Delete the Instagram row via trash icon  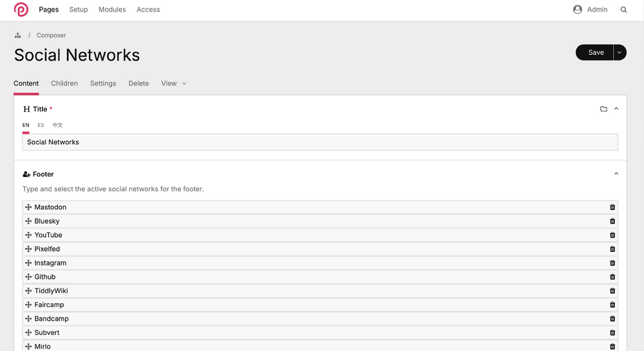point(612,263)
